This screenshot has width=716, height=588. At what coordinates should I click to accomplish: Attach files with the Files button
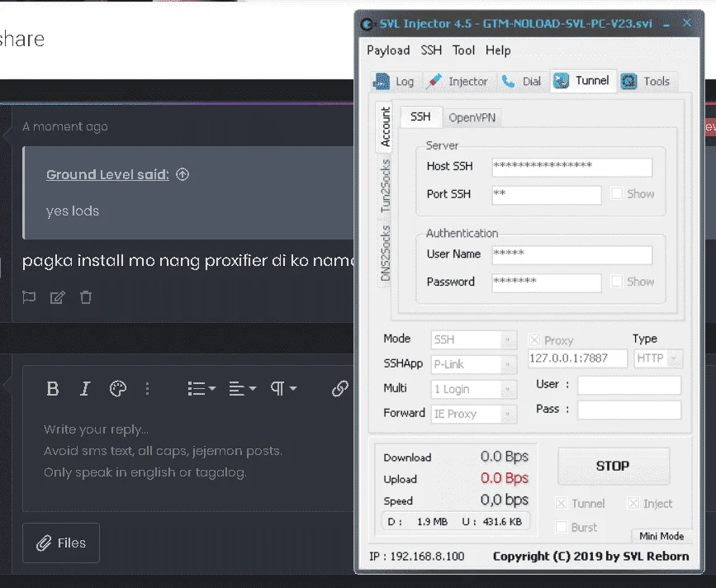[x=61, y=543]
